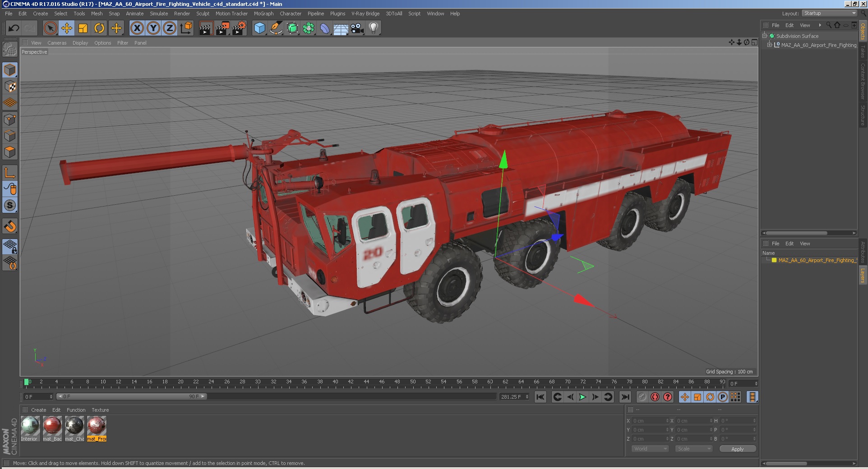Open the World coordinate dropdown

(650, 449)
